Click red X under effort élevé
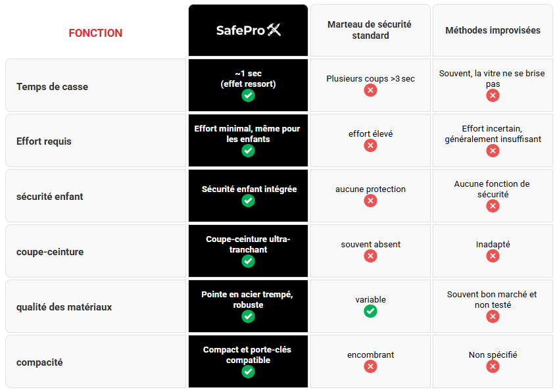The image size is (555, 392). pos(371,145)
